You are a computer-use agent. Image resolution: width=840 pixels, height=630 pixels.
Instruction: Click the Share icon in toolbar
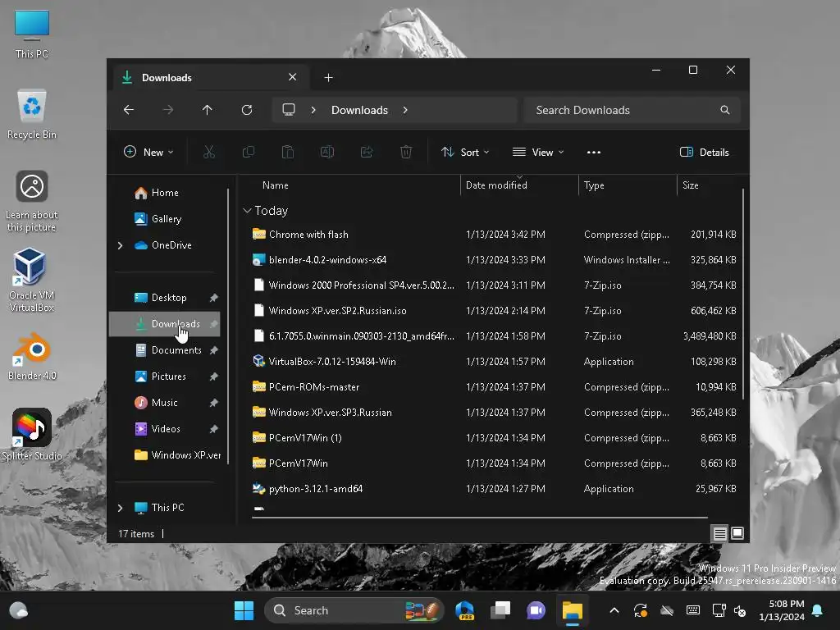(x=367, y=152)
